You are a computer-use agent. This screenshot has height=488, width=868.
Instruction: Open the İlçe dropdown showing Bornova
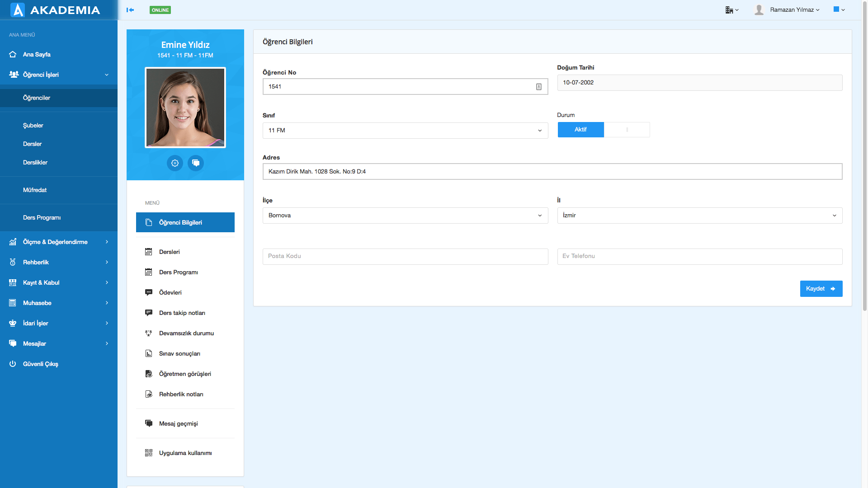405,216
